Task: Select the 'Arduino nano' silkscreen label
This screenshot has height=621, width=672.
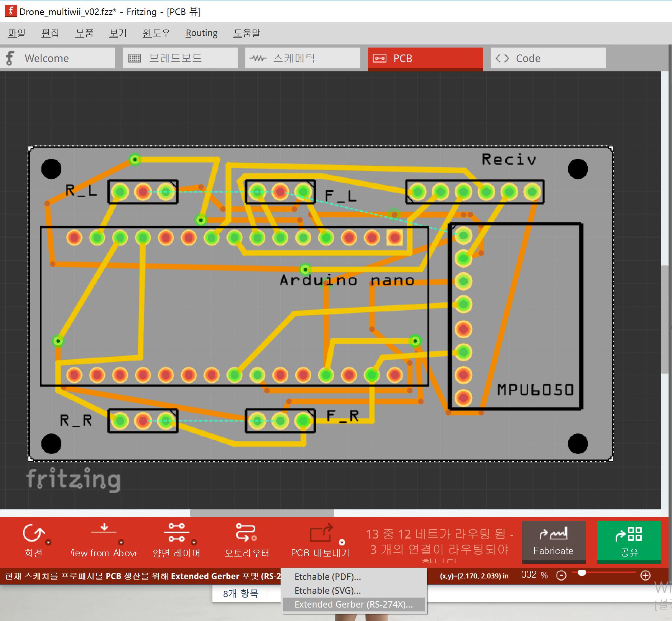Action: pyautogui.click(x=347, y=280)
